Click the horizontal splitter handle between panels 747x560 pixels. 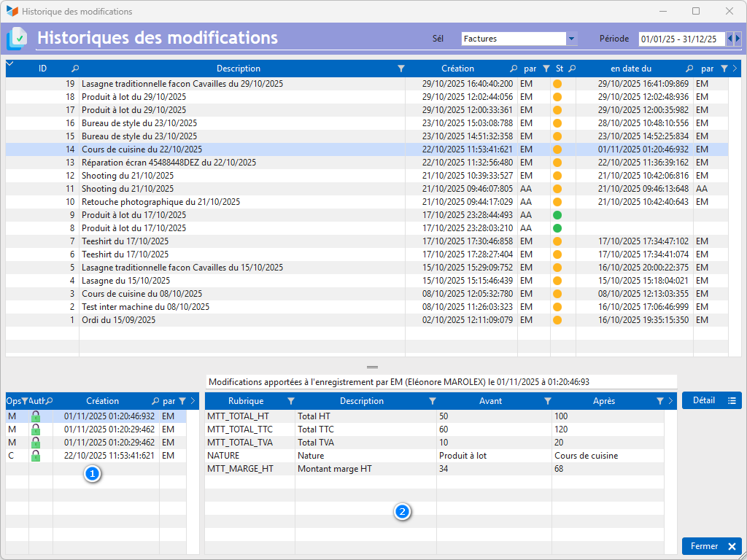coord(373,367)
